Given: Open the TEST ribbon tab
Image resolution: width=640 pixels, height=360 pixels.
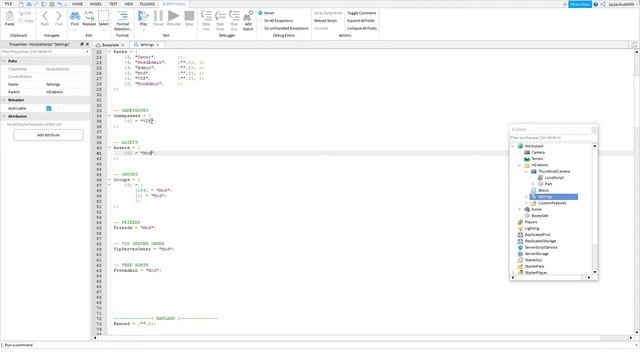Looking at the screenshot, I should coord(113,4).
